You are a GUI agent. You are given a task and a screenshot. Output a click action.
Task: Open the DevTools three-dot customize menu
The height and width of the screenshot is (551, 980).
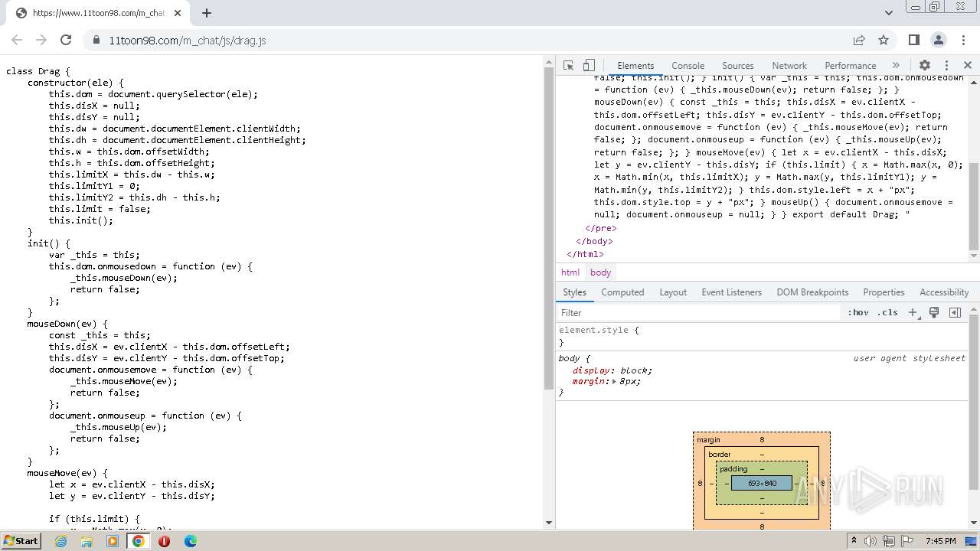click(946, 66)
